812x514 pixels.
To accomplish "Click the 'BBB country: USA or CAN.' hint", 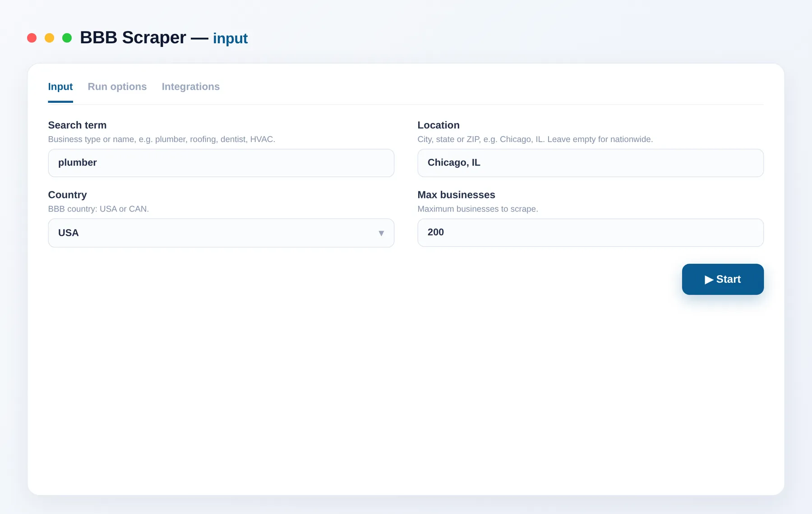I will pos(98,209).
